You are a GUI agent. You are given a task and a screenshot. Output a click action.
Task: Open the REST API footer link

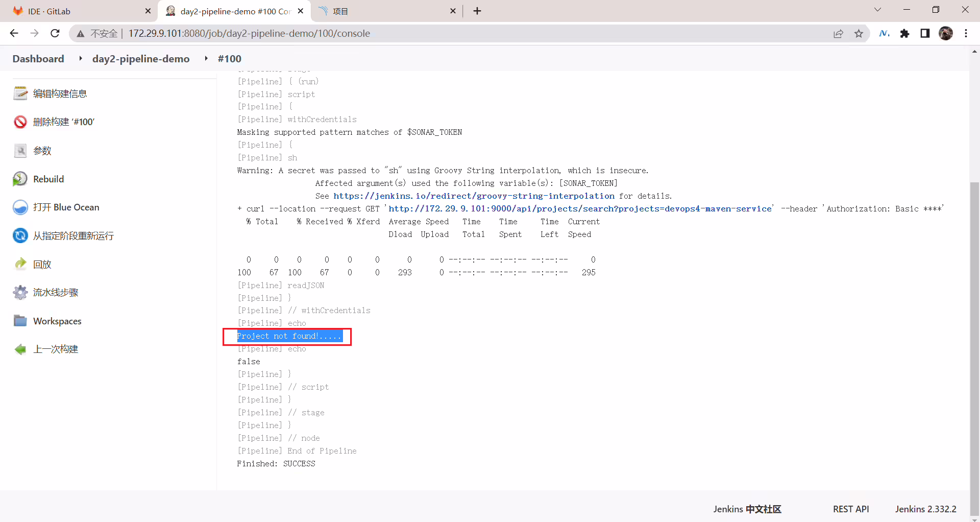(851, 509)
